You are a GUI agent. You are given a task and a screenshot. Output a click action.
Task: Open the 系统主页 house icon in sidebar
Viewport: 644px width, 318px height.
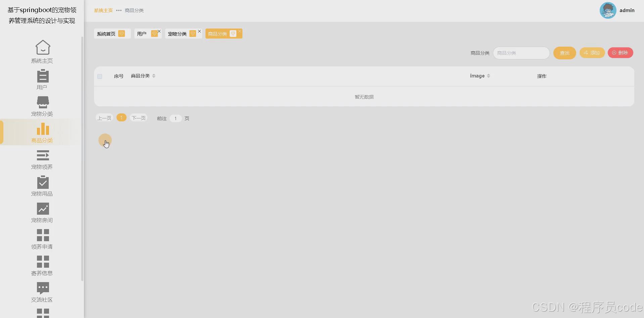click(43, 47)
